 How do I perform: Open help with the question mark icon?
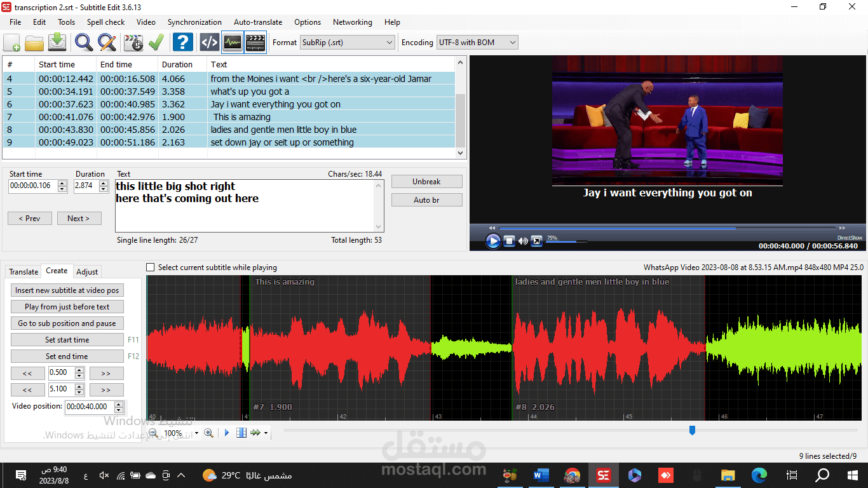click(182, 43)
